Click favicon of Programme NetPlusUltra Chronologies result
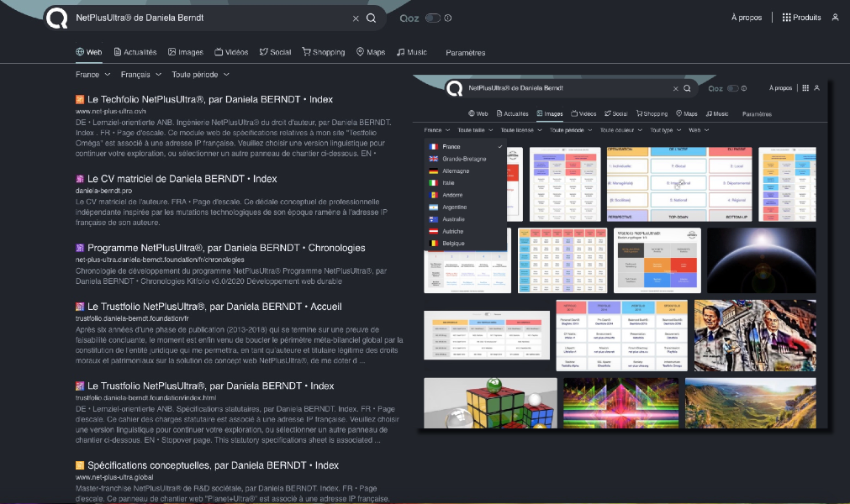 80,248
